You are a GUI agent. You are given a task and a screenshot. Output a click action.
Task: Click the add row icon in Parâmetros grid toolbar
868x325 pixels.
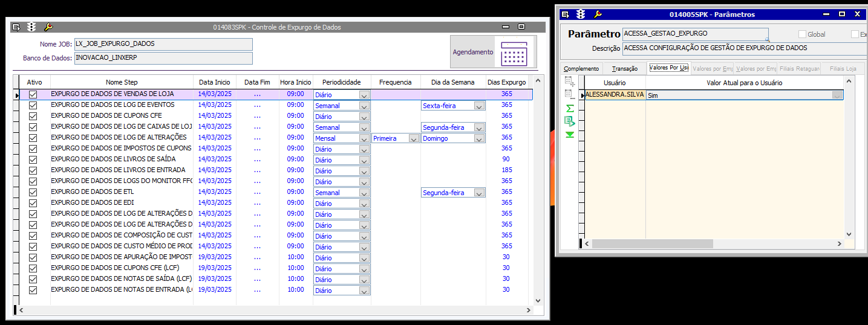[569, 82]
